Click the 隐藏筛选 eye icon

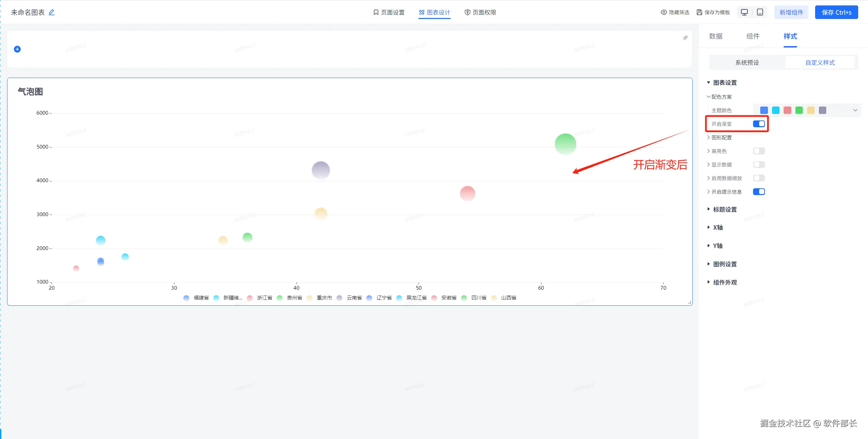[664, 12]
